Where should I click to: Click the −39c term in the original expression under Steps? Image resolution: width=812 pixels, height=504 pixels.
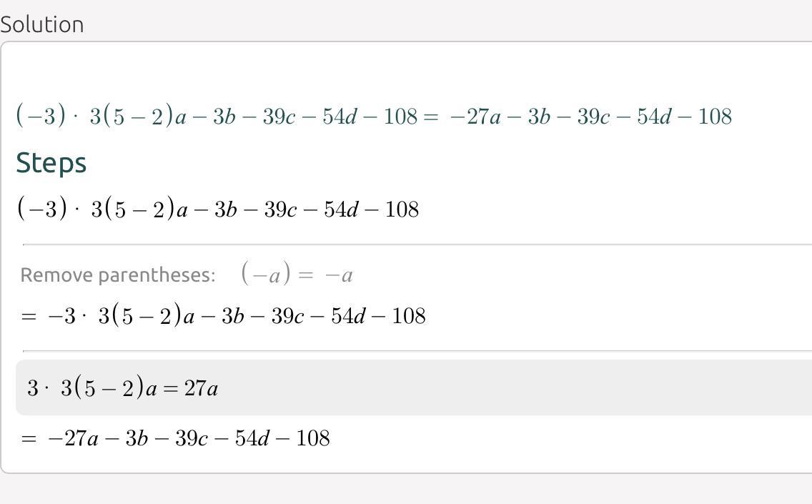(272, 209)
